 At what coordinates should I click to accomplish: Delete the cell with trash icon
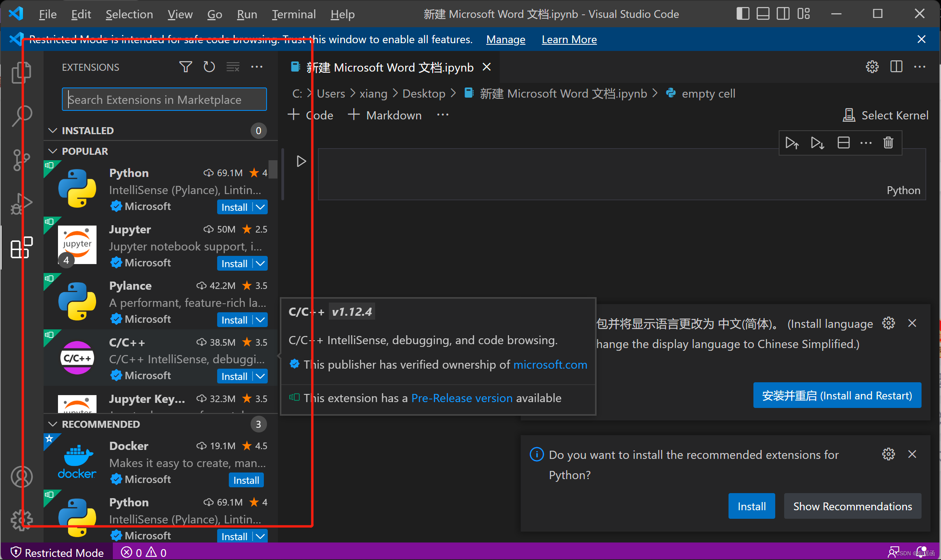point(888,143)
